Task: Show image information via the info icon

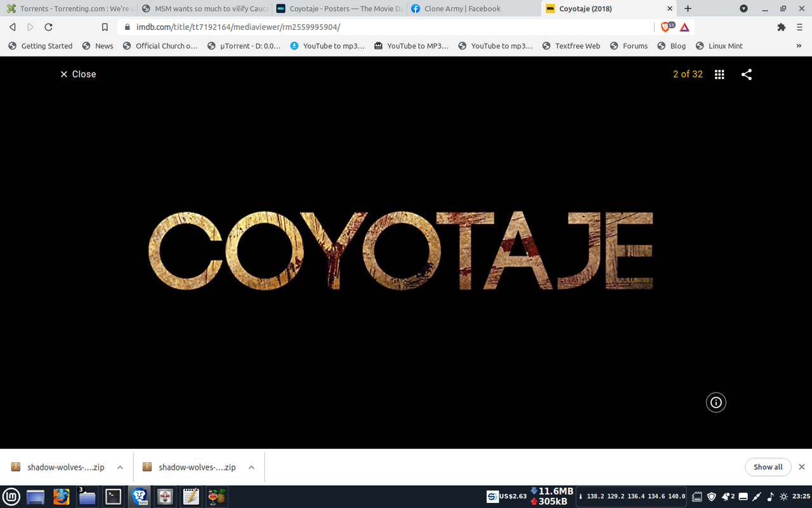Action: point(716,402)
